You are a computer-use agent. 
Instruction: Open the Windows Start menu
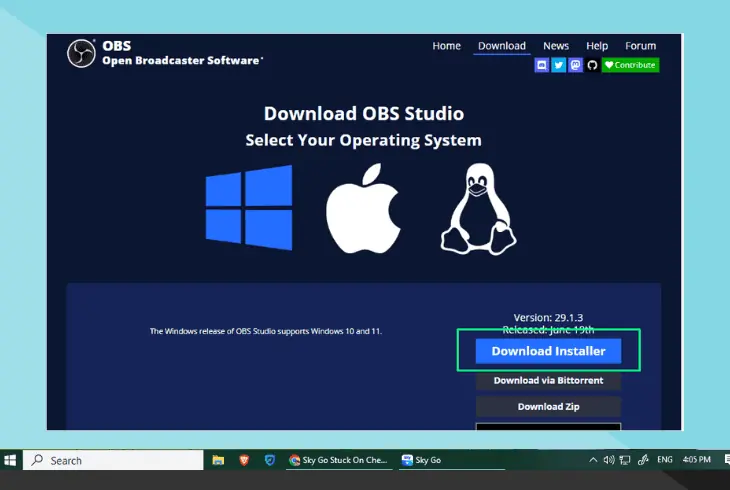click(10, 460)
